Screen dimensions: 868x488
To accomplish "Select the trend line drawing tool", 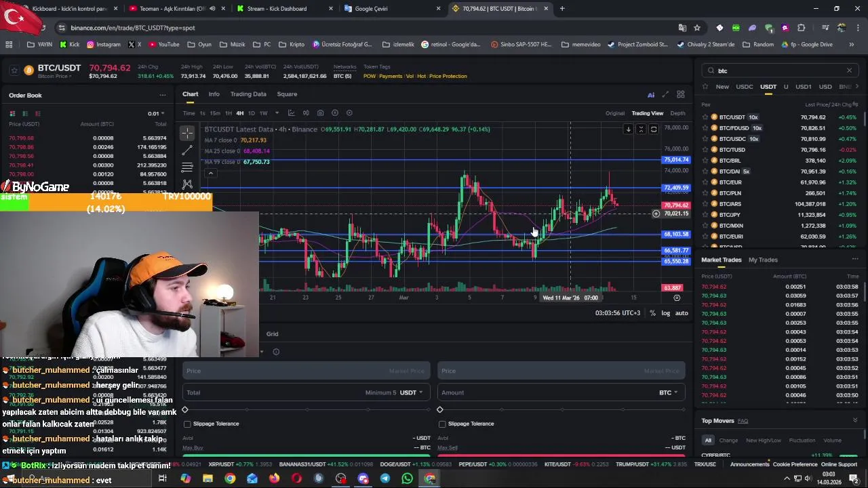I will 187,150.
